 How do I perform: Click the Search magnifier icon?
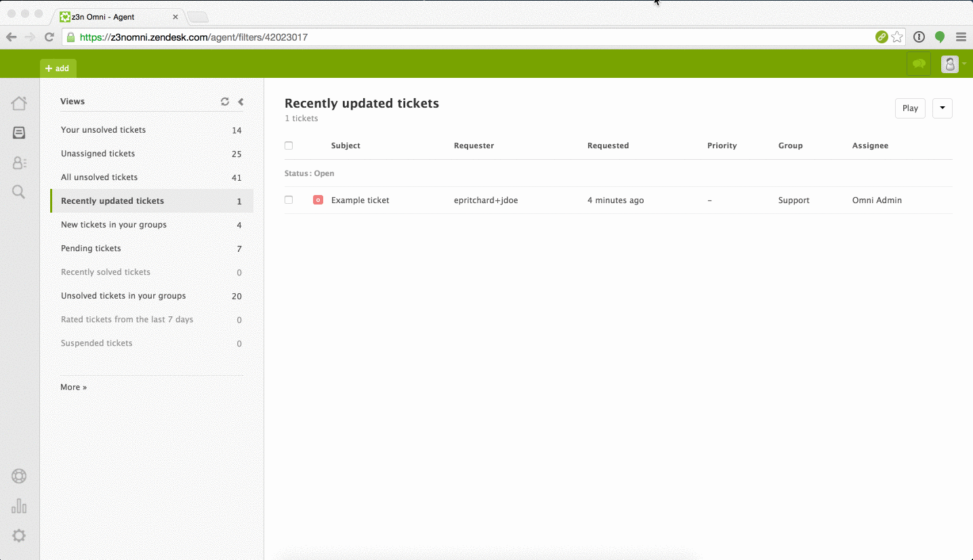[19, 192]
